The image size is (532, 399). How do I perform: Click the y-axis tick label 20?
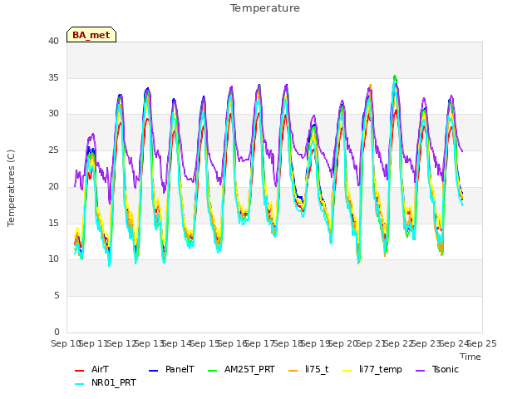[x=53, y=186]
